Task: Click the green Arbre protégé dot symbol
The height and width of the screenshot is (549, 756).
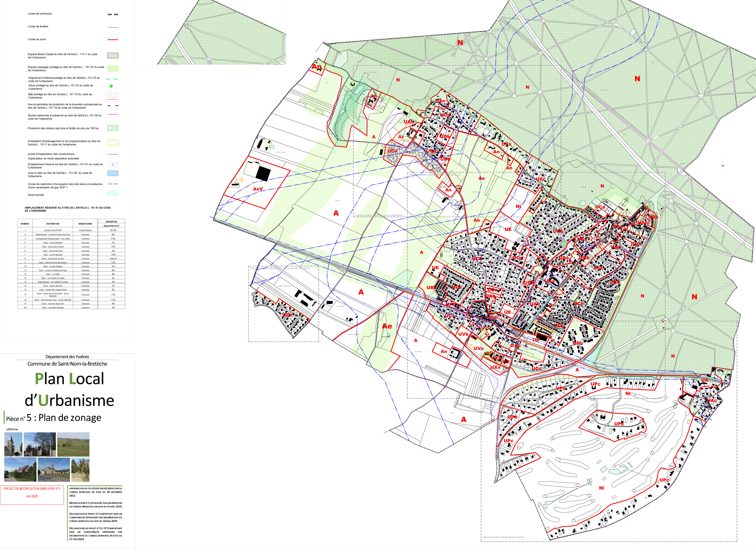Action: [x=111, y=86]
